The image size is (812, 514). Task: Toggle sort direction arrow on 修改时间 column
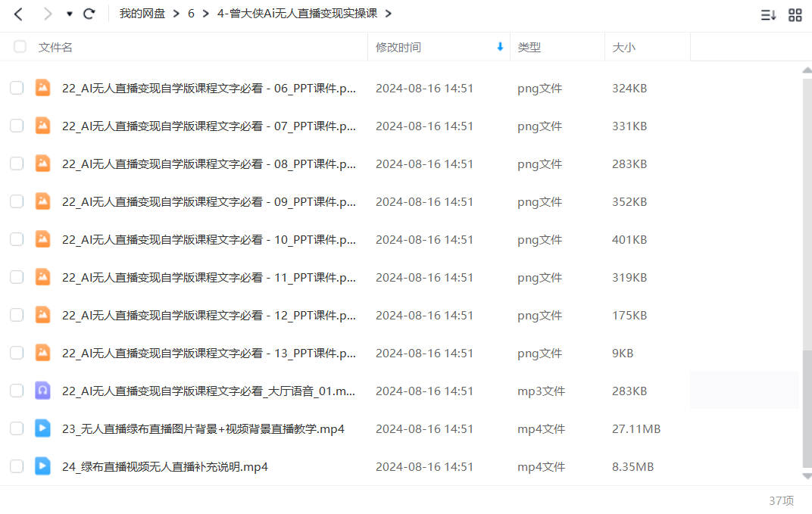click(x=499, y=46)
